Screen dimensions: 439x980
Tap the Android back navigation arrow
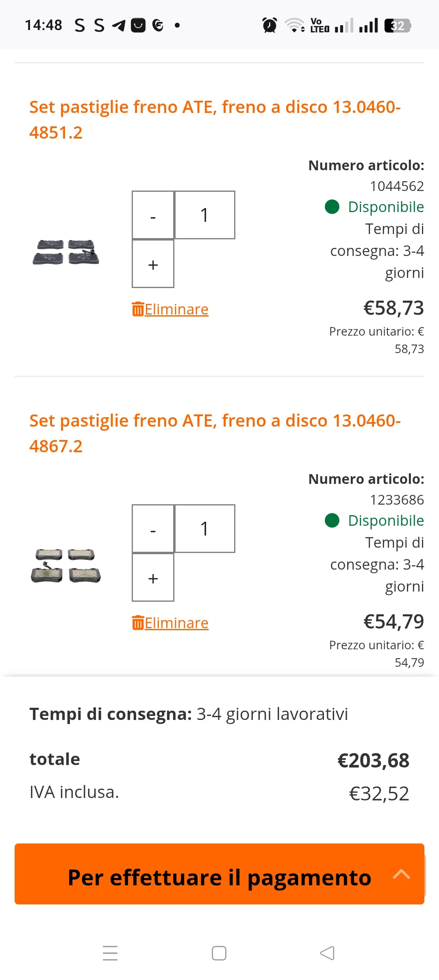(x=327, y=953)
